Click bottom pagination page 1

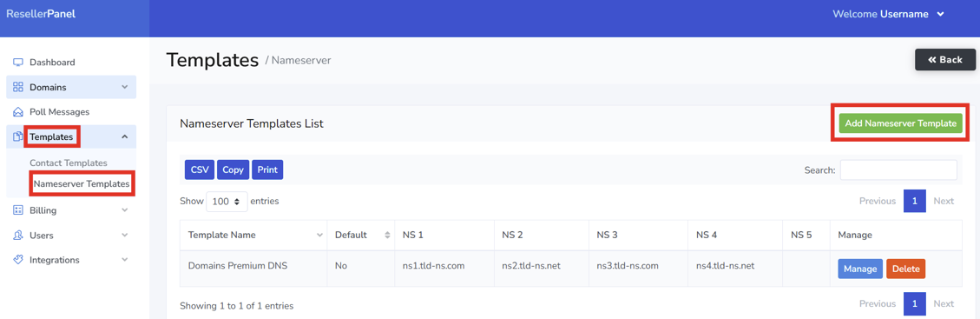(x=914, y=303)
